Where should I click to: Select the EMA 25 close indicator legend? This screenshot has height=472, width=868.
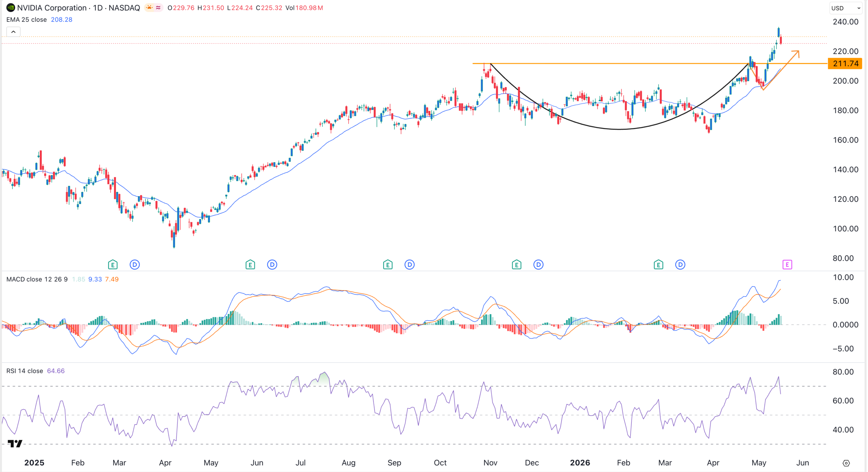26,20
